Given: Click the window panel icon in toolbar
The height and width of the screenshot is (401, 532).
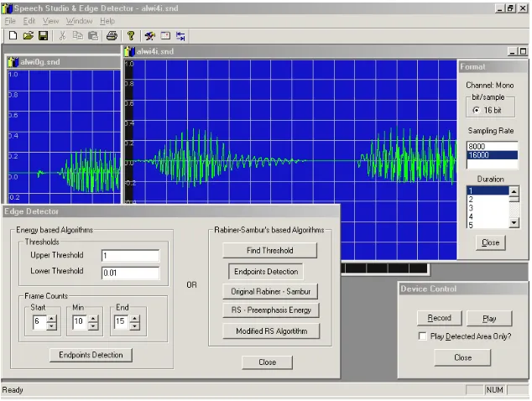Looking at the screenshot, I should [165, 35].
